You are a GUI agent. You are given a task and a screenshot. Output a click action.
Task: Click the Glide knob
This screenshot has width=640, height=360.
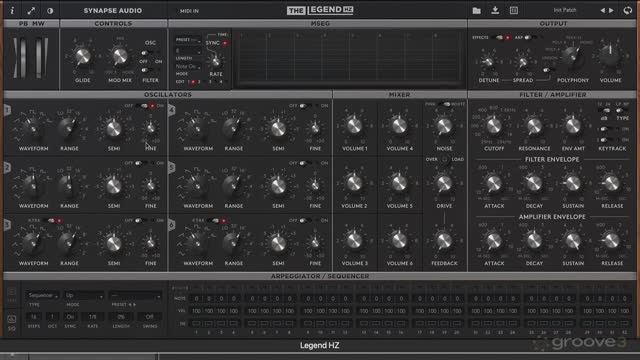[x=83, y=57]
